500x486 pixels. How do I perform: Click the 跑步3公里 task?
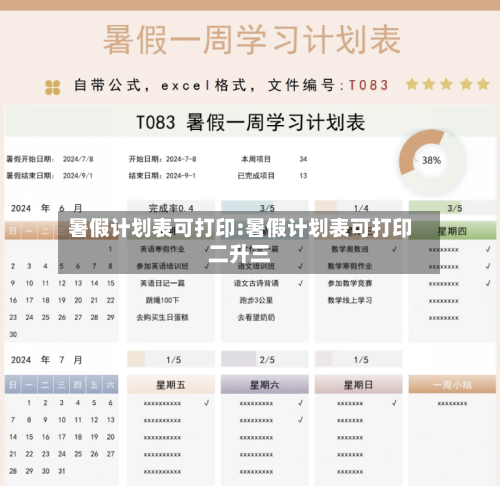coord(256,300)
